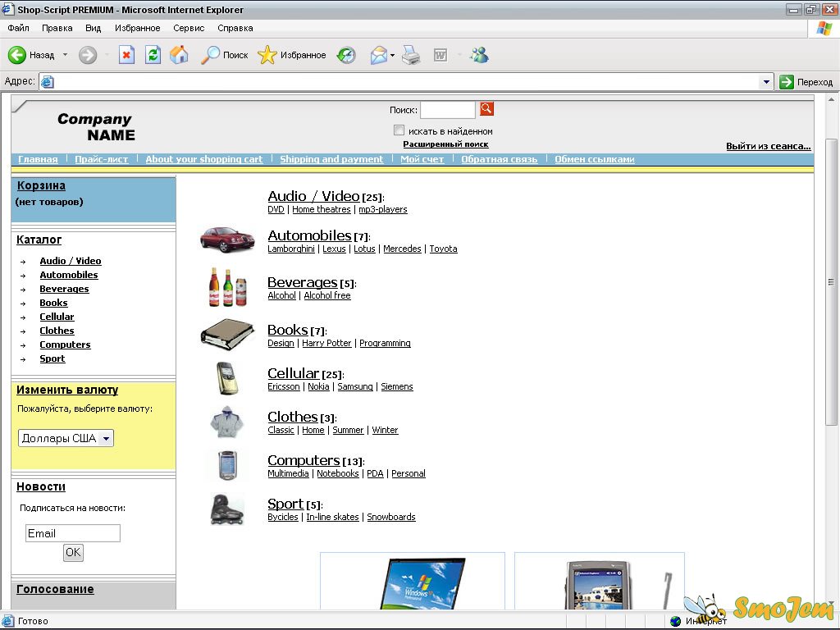Image resolution: width=840 pixels, height=630 pixels.
Task: Open Обратная связь link
Action: pyautogui.click(x=500, y=159)
